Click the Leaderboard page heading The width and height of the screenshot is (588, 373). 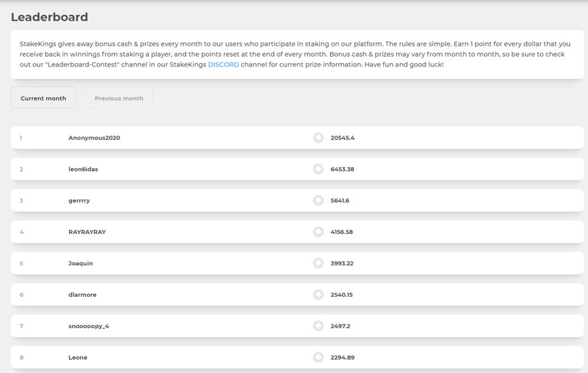[50, 17]
